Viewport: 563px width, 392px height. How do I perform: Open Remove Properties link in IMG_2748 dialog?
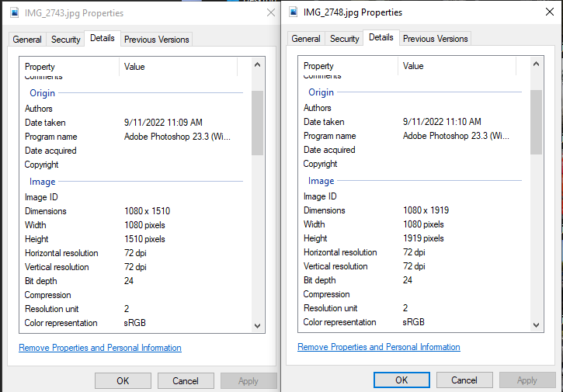[x=379, y=347]
